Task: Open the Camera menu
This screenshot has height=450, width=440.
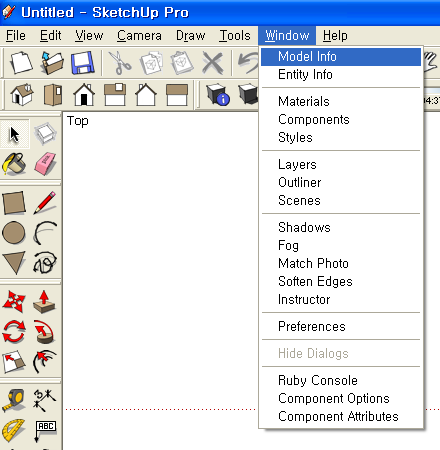Action: point(139,36)
